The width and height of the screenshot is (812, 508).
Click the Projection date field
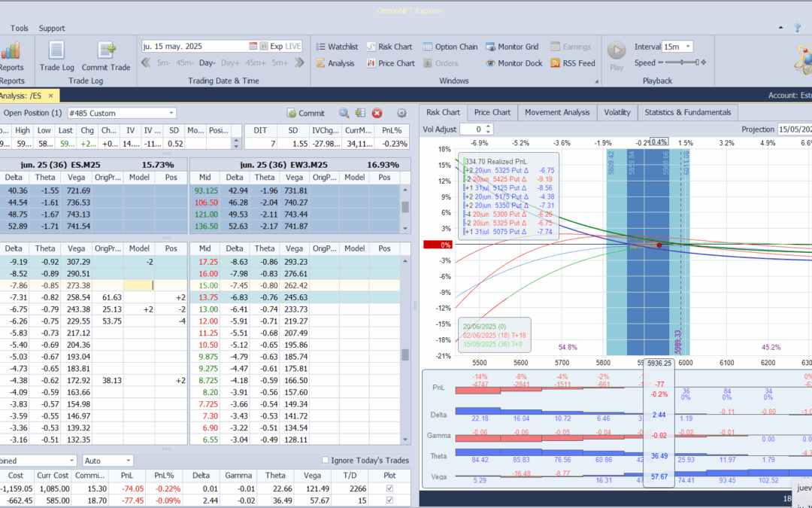794,129
